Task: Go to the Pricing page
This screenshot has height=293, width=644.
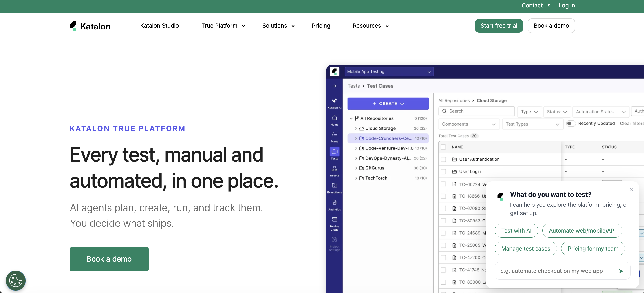Action: [321, 26]
